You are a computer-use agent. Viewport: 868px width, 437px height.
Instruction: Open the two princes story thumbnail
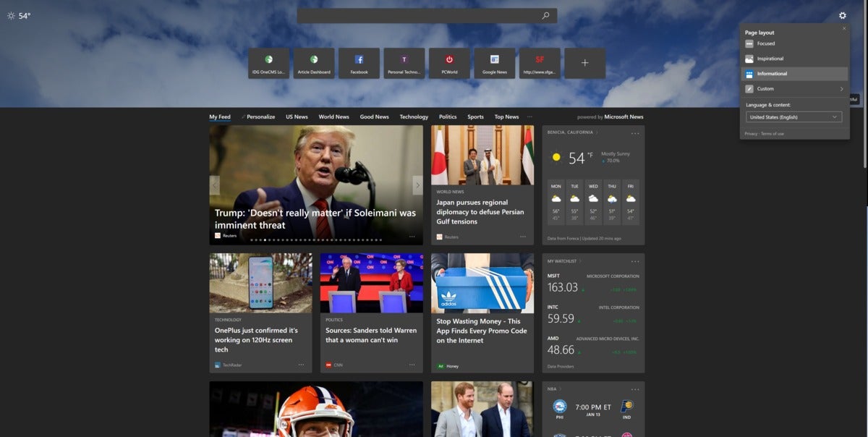[482, 410]
